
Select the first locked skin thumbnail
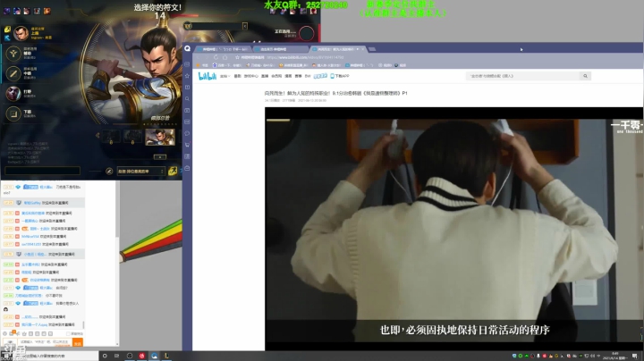tap(111, 137)
